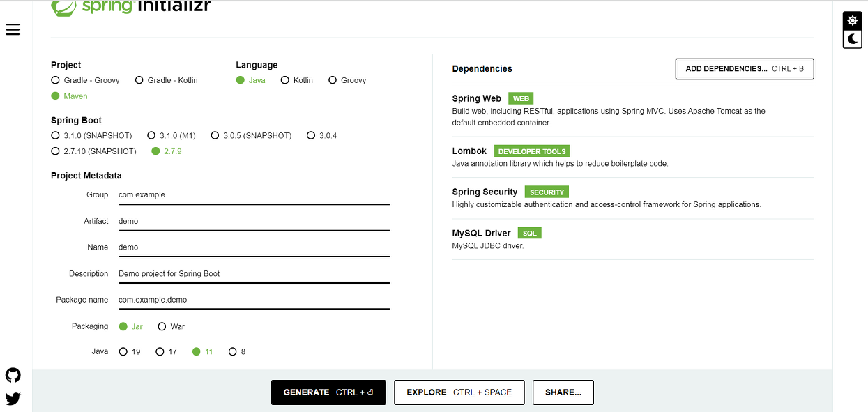Select Spring Boot 2.7.10 (SNAPSHOT)

coord(93,151)
